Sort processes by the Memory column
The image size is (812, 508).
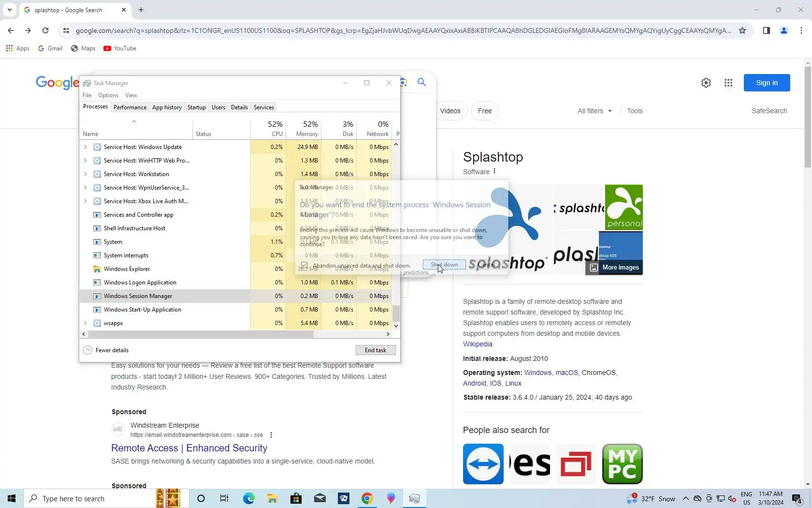(304, 129)
